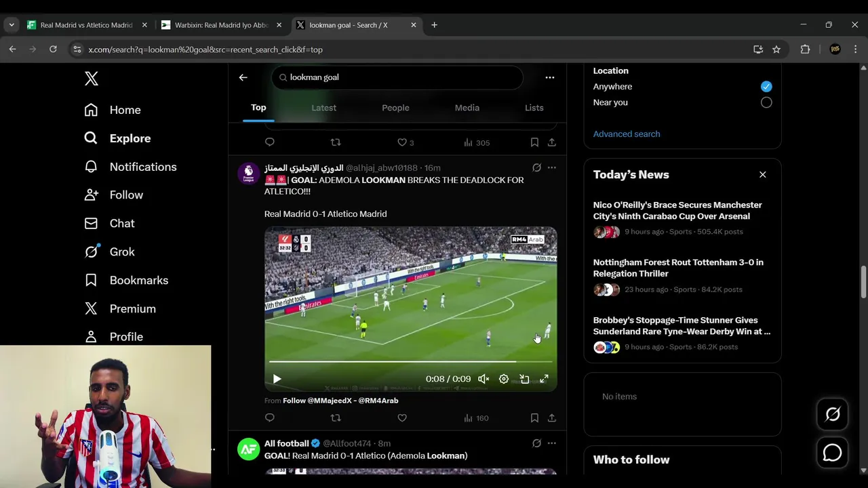The height and width of the screenshot is (488, 868).
Task: Open Grok explain icon on All football post
Action: click(536, 443)
